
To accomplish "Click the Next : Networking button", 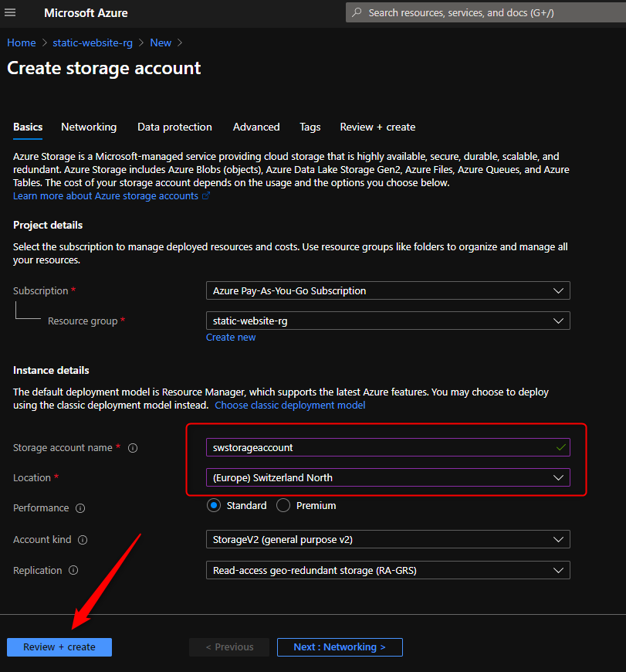I will point(340,647).
